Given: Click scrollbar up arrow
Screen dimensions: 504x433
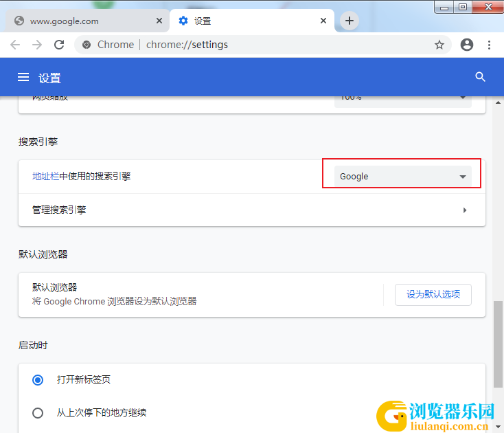Looking at the screenshot, I should click(x=498, y=102).
